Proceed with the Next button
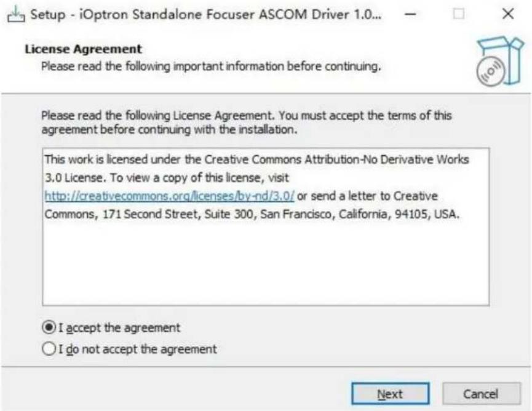532x411 pixels. [x=390, y=394]
